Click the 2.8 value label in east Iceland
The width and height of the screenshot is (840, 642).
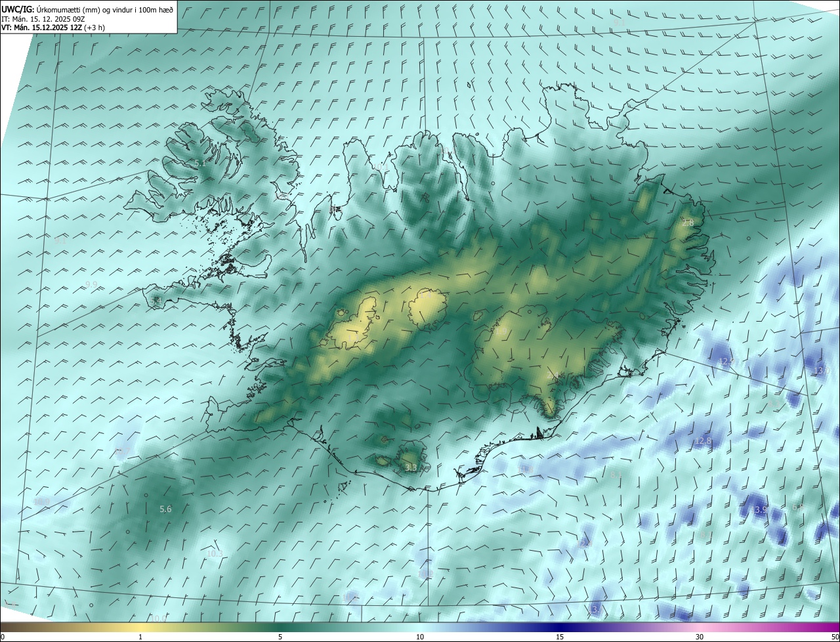[688, 223]
